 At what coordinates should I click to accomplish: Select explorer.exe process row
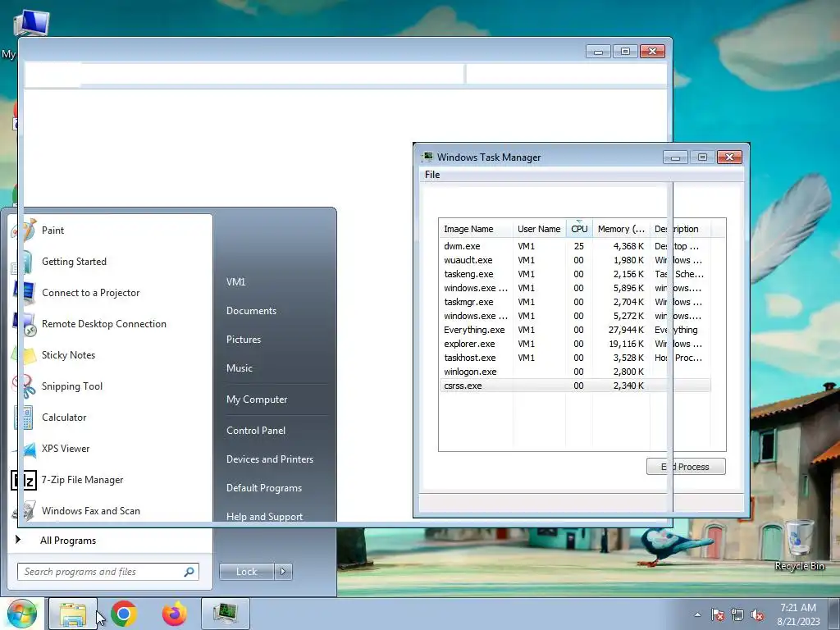[575, 344]
